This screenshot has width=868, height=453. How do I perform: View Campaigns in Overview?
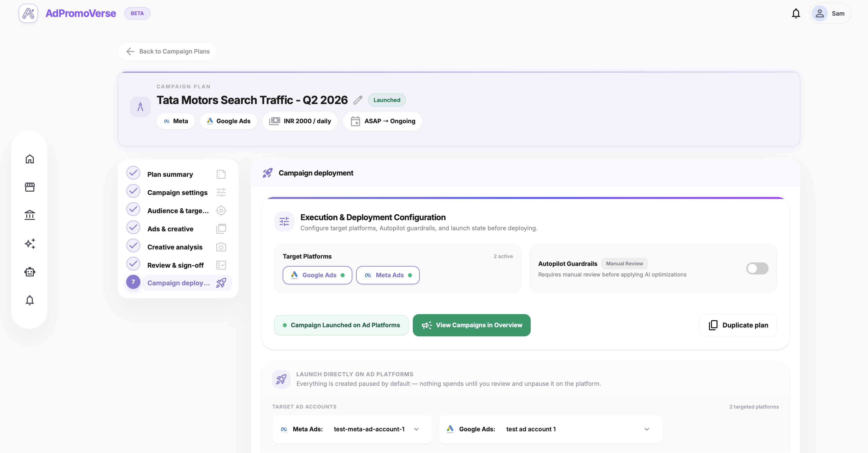pos(472,325)
